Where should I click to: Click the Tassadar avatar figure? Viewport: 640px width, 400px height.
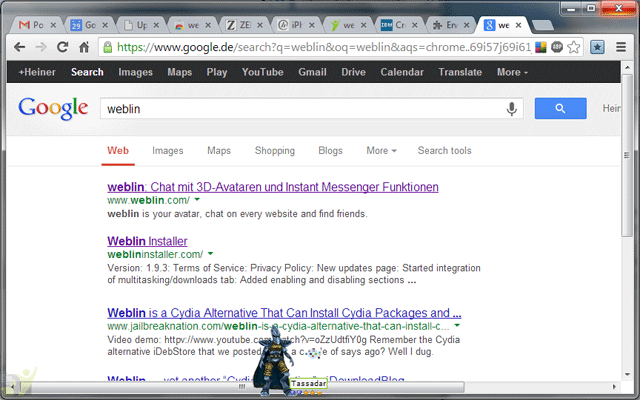point(273,361)
